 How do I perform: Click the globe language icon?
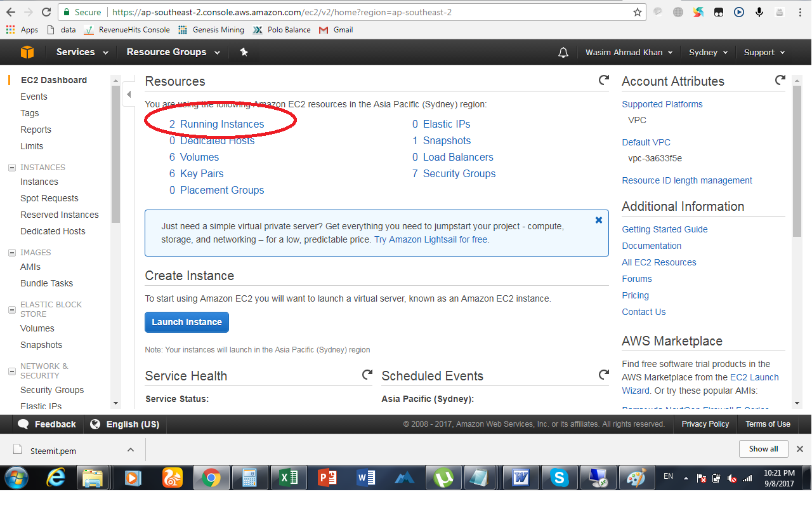pos(95,424)
